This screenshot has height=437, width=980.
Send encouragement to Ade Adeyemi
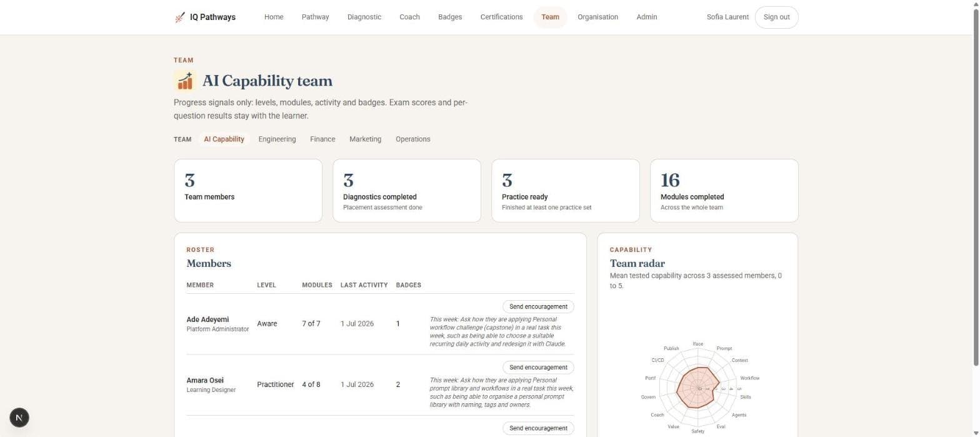(x=538, y=306)
